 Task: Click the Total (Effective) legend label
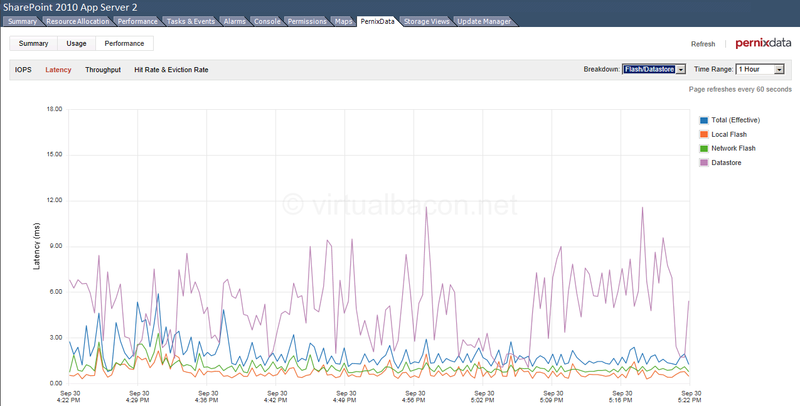pyautogui.click(x=736, y=120)
